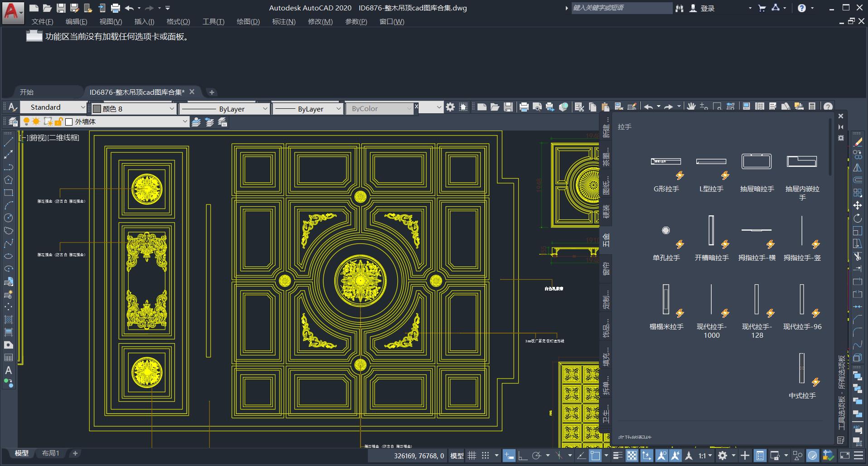The width and height of the screenshot is (868, 466).
Task: Click the Multiline Text tool icon
Action: (8, 370)
